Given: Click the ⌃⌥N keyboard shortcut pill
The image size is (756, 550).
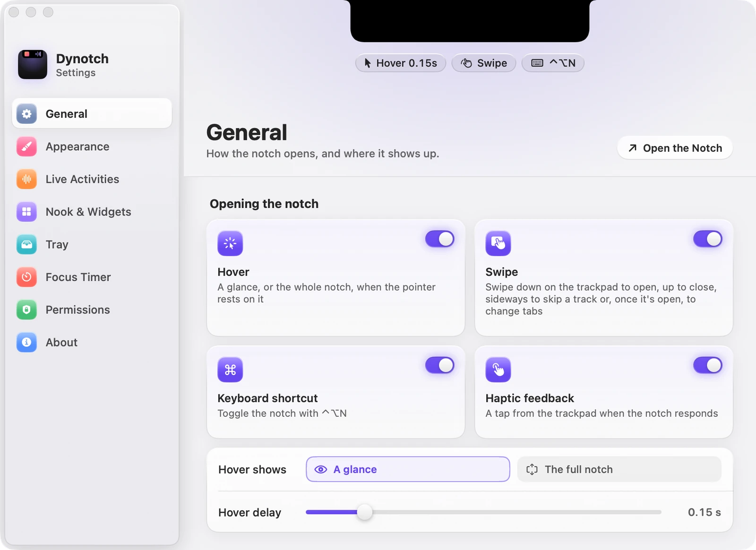Looking at the screenshot, I should click(x=553, y=63).
